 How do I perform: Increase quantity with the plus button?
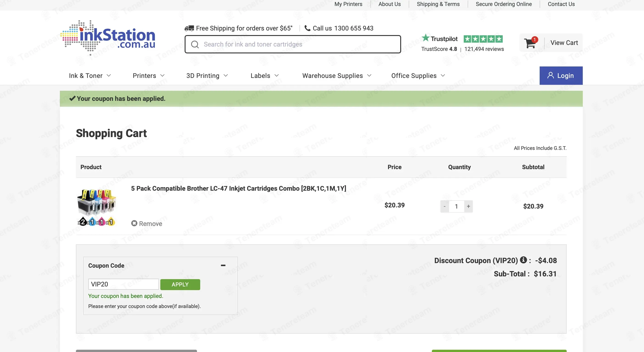coord(468,206)
